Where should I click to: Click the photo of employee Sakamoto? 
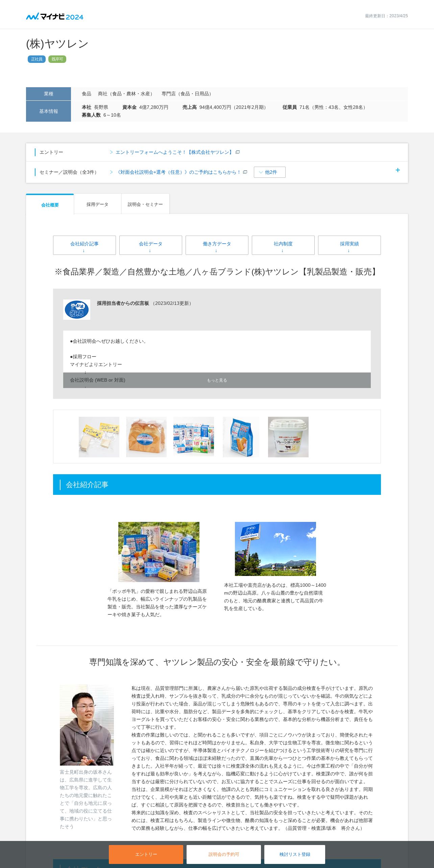pos(87,725)
